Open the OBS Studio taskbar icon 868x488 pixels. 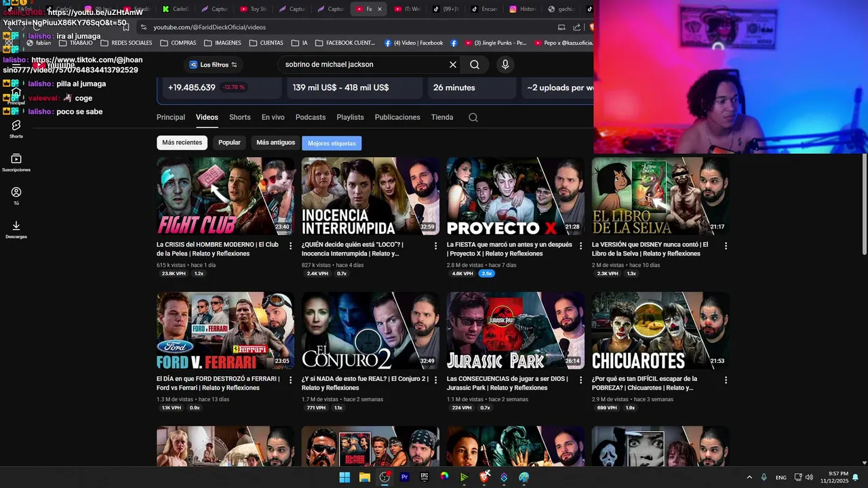[x=384, y=477]
